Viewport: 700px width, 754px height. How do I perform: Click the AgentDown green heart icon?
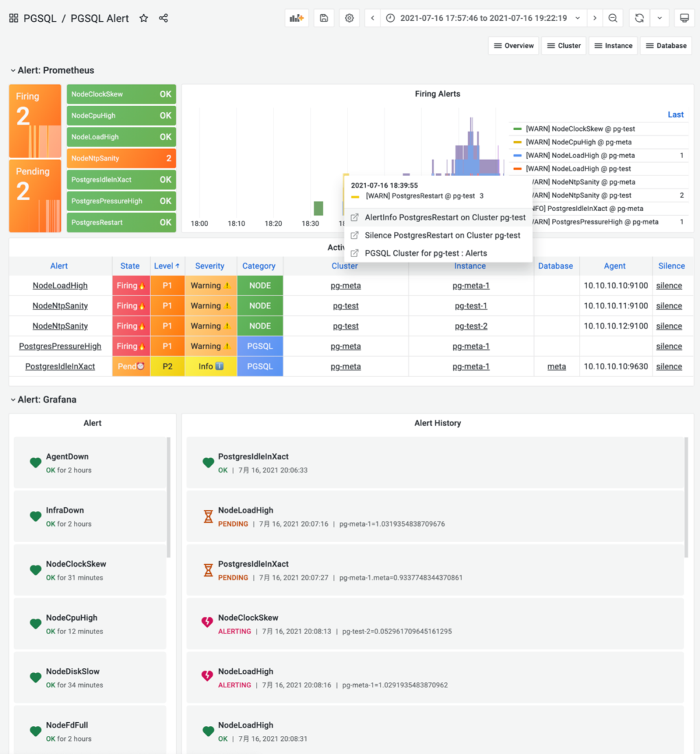[36, 463]
